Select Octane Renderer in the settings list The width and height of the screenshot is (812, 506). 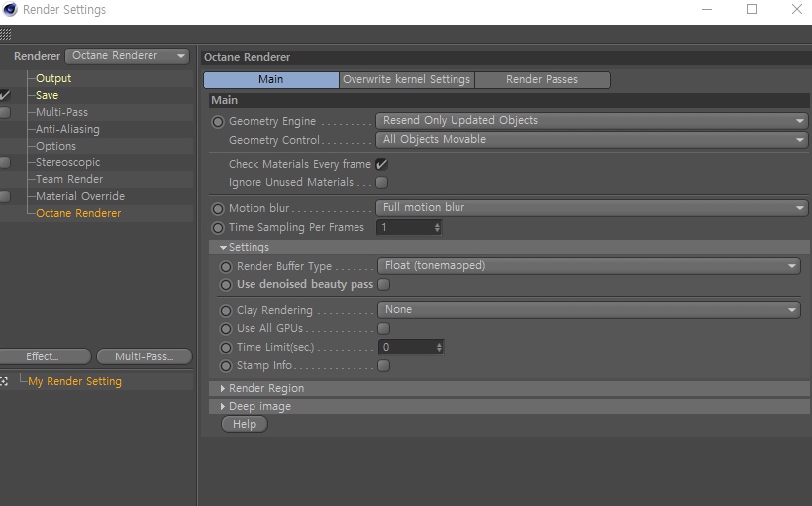coord(78,213)
